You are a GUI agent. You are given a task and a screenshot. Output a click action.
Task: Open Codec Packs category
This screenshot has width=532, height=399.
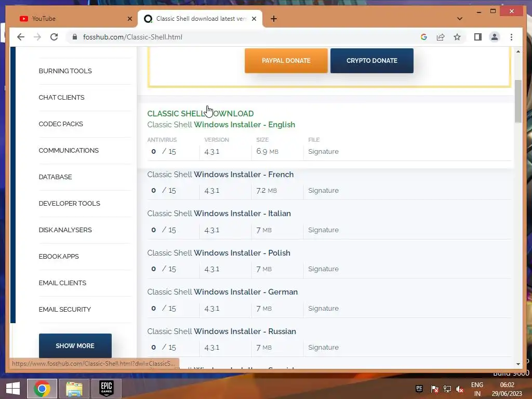(x=61, y=124)
